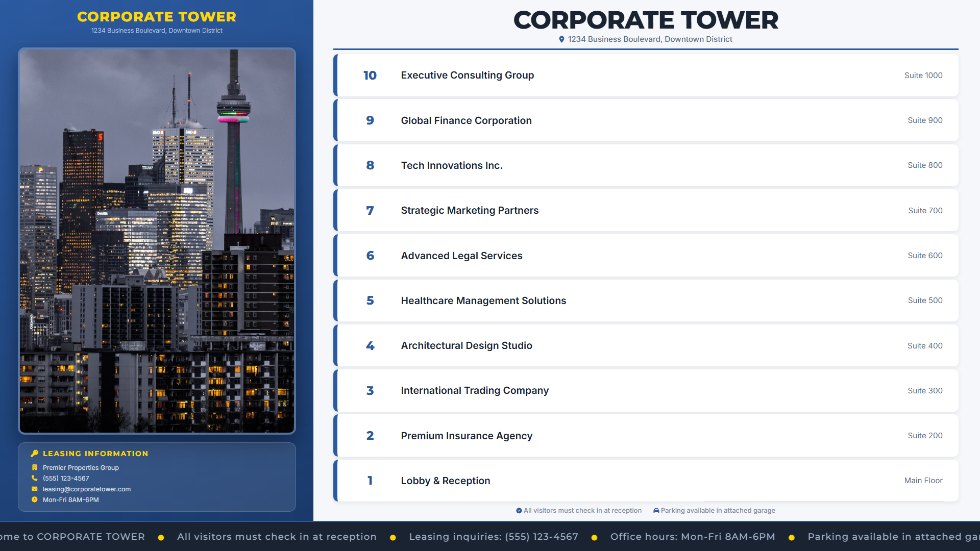Click the skyline building photo
The width and height of the screenshot is (980, 551).
tap(157, 240)
